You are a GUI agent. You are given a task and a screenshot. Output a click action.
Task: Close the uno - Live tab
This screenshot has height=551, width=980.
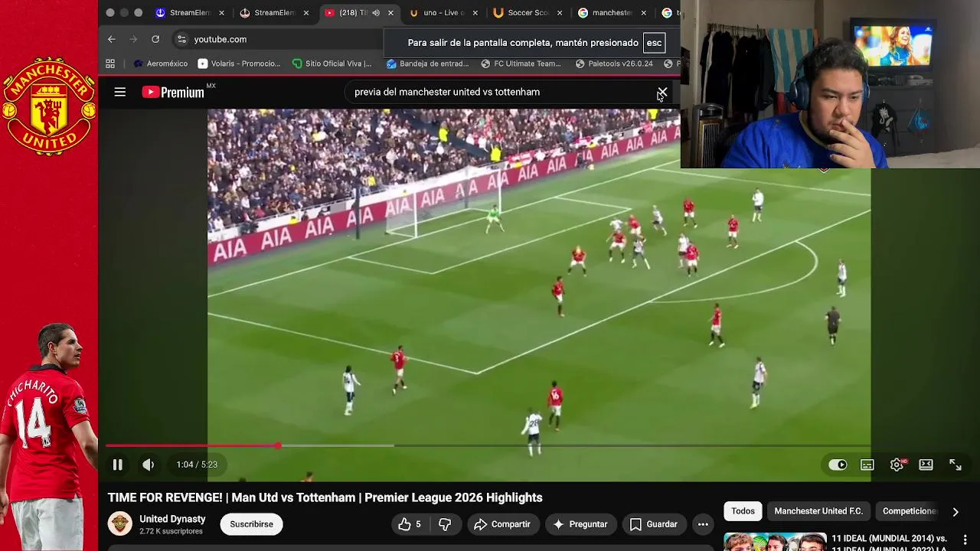(x=475, y=13)
